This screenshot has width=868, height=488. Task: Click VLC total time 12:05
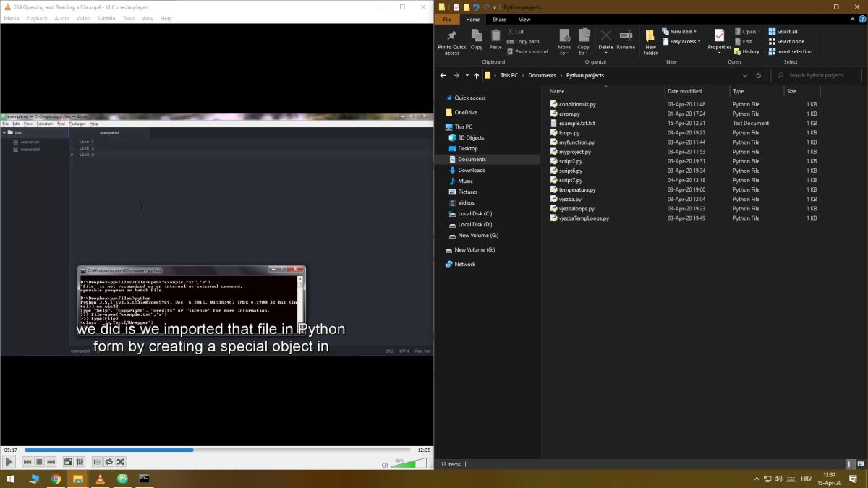click(424, 450)
